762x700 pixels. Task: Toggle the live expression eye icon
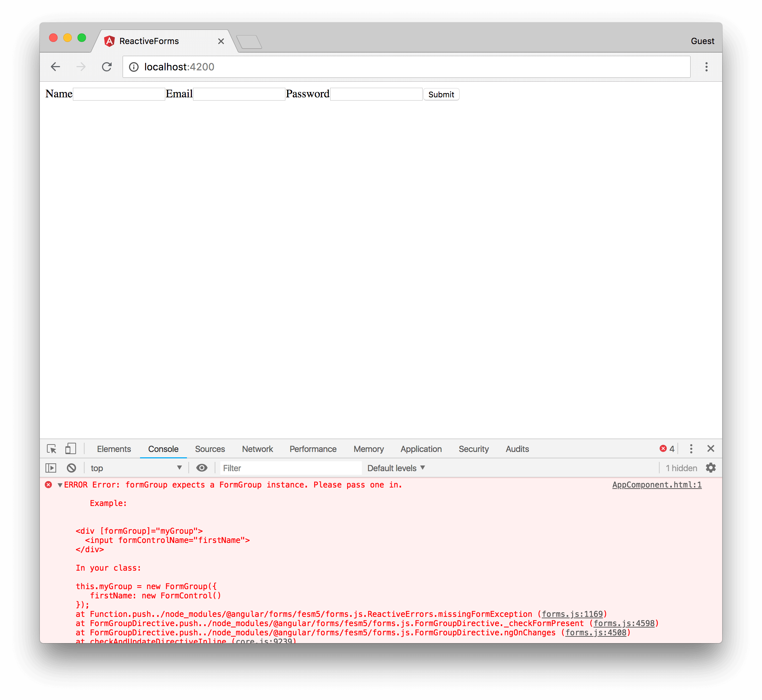[202, 468]
